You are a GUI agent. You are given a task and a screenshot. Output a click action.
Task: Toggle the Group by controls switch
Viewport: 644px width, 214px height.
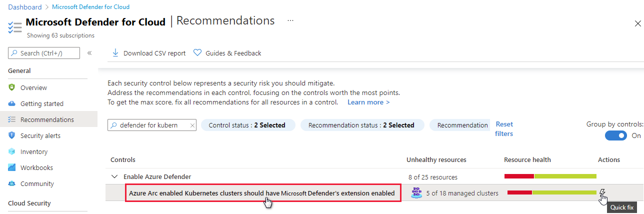(615, 135)
